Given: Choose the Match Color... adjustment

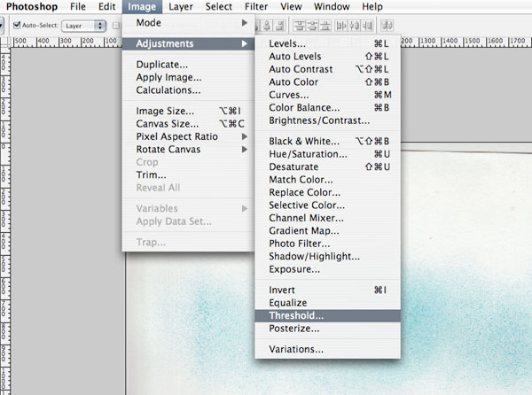Looking at the screenshot, I should (328, 180).
